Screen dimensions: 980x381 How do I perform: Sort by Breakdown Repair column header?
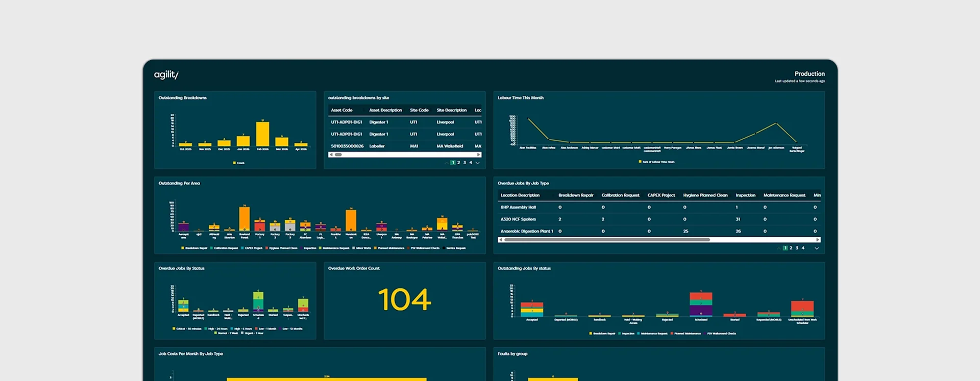(576, 195)
